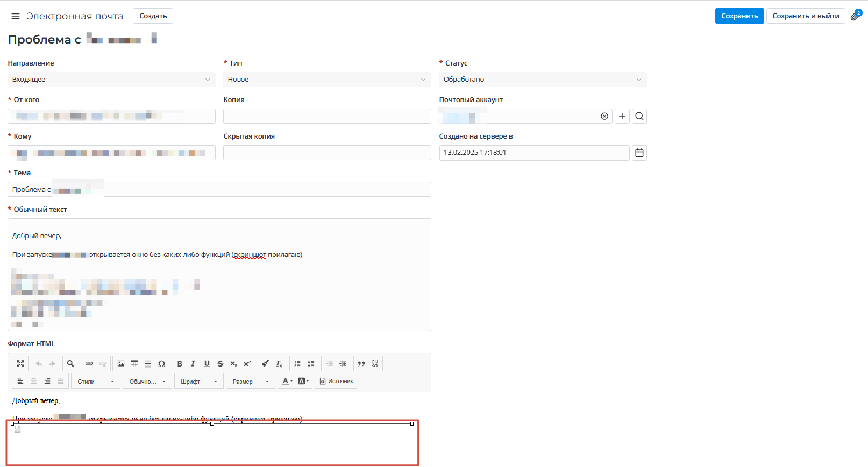Image resolution: width=868 pixels, height=467 pixels.
Task: Switch editor to Источник source view
Action: click(336, 382)
